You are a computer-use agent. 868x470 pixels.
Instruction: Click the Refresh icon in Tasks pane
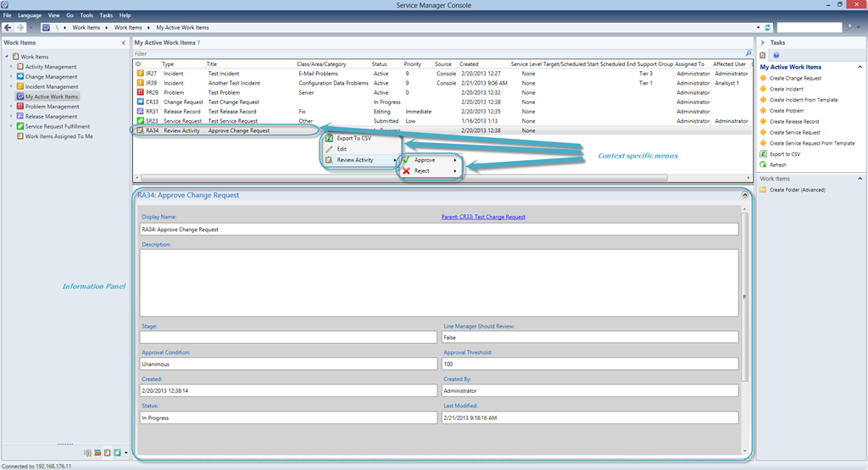click(x=763, y=165)
